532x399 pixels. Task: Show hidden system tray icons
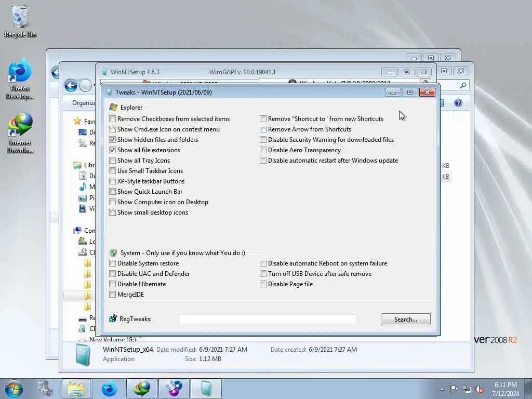442,389
